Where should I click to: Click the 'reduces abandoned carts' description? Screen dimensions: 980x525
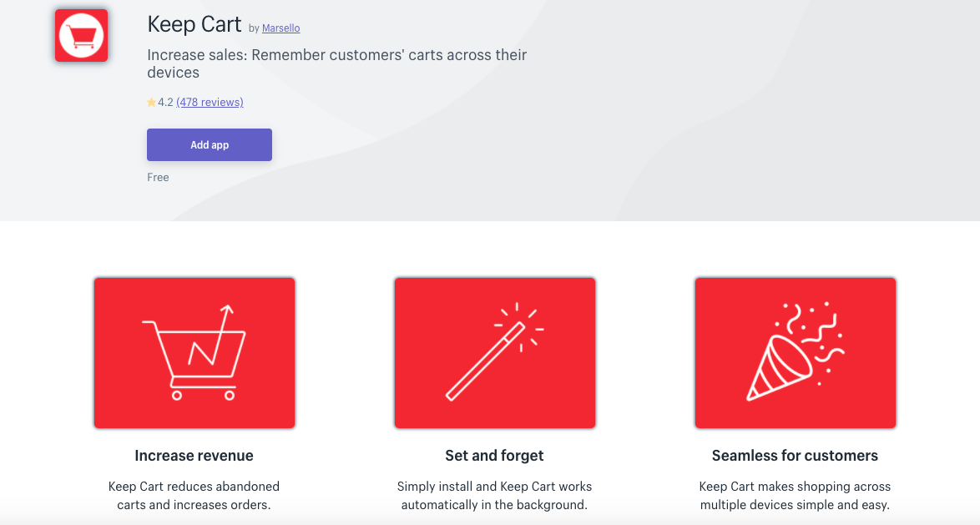pos(194,496)
